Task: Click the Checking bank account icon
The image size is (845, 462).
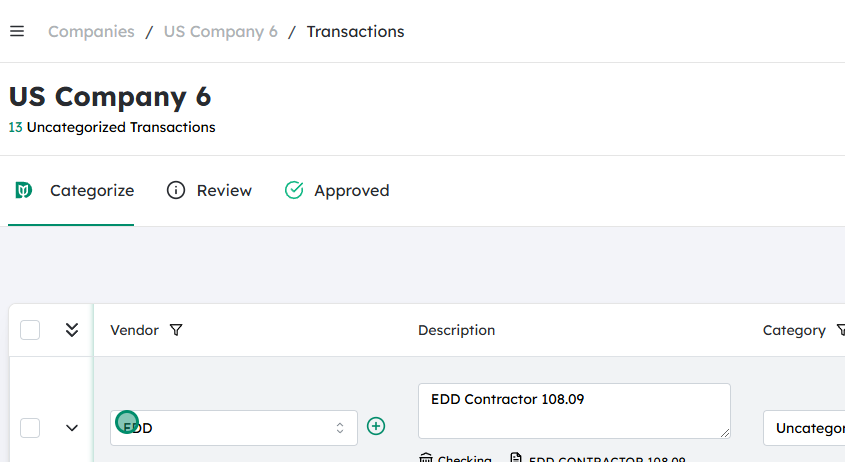Action: click(426, 459)
